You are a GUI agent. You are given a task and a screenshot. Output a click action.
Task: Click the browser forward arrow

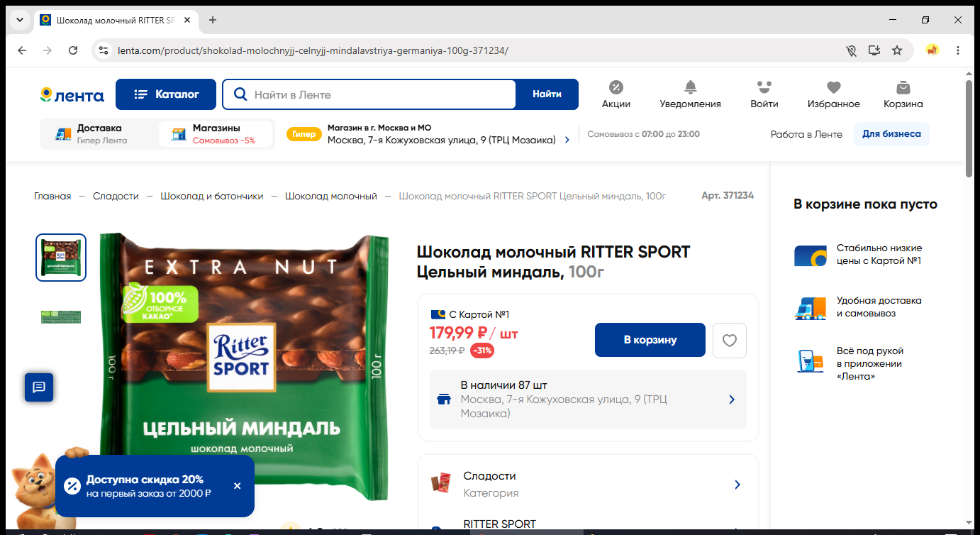coord(48,50)
